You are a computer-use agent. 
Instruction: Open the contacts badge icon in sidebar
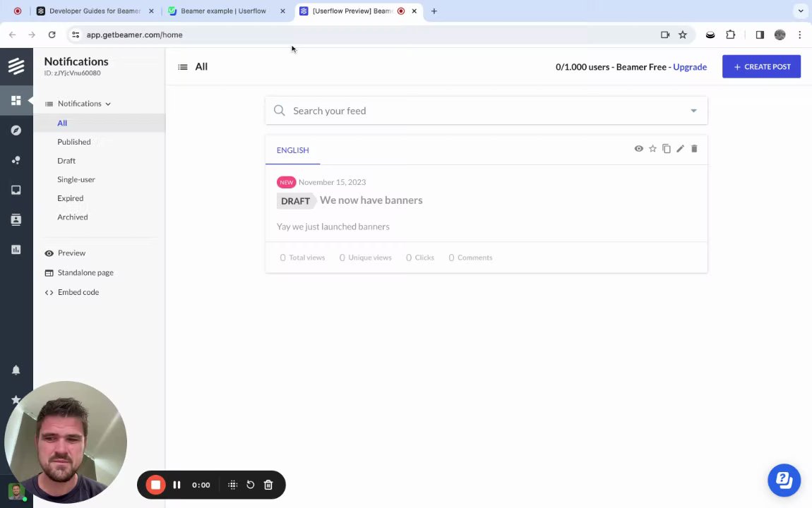[x=16, y=219]
